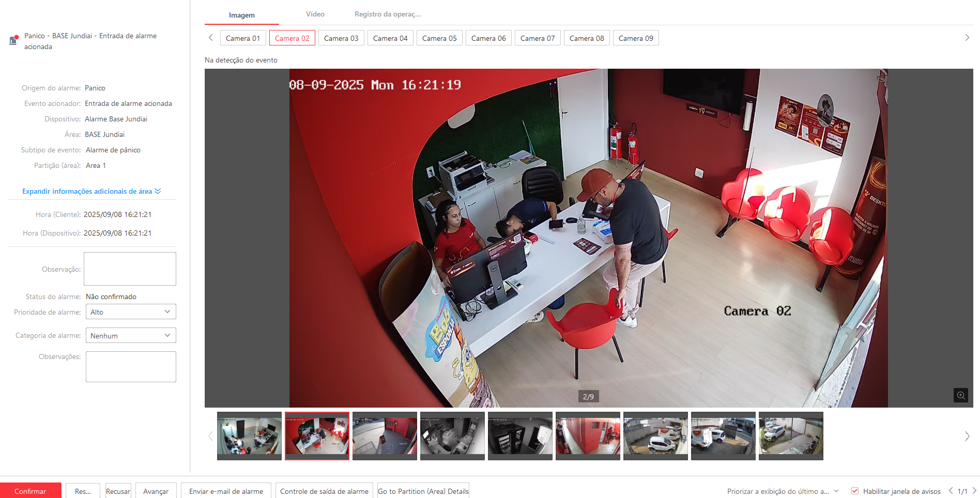
Task: Open the Categoria de alarme dropdown
Action: (x=130, y=335)
